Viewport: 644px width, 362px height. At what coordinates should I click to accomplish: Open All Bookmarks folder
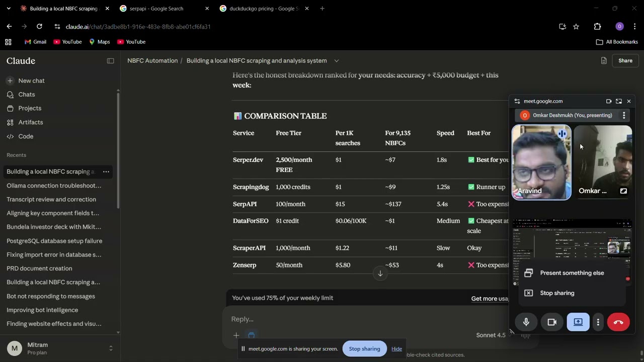(x=617, y=42)
